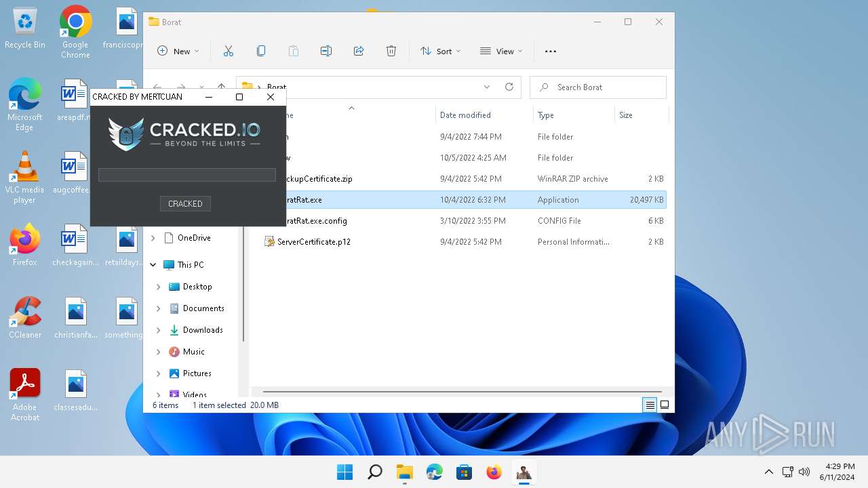Expand the Pictures tree node

point(159,373)
